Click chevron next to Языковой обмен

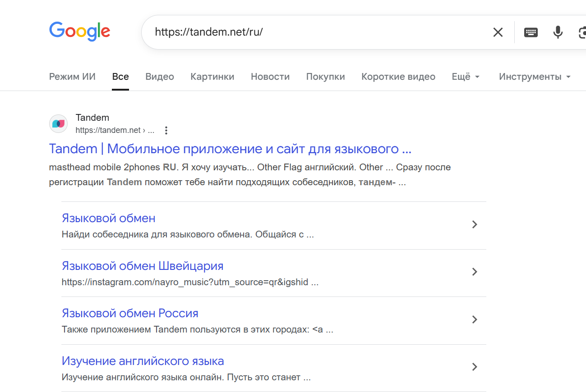pos(474,224)
